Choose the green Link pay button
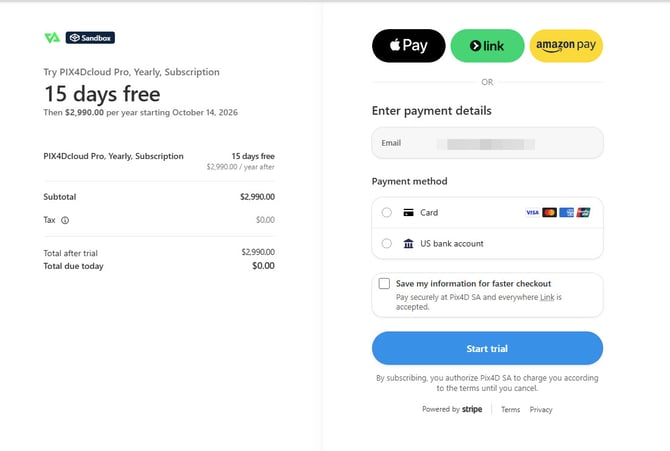The height and width of the screenshot is (451, 670). (487, 46)
